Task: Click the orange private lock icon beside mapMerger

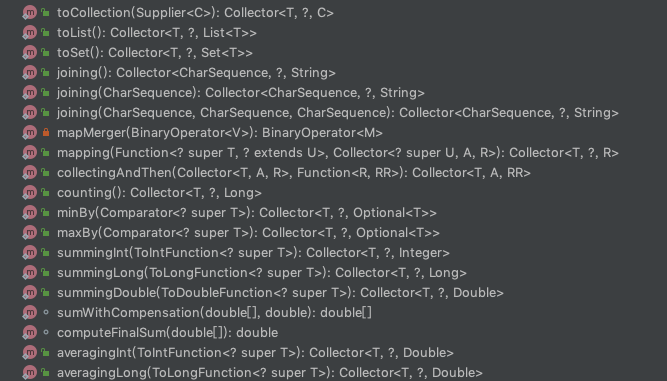Action: (46, 133)
